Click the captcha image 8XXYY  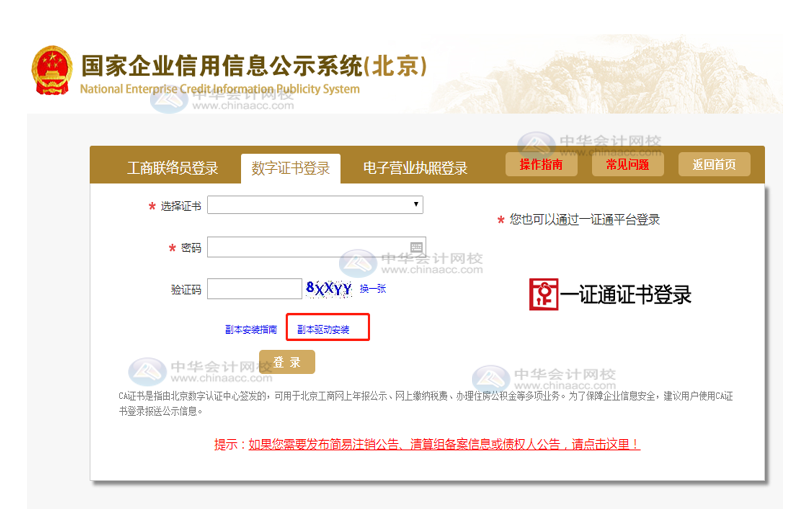point(329,288)
